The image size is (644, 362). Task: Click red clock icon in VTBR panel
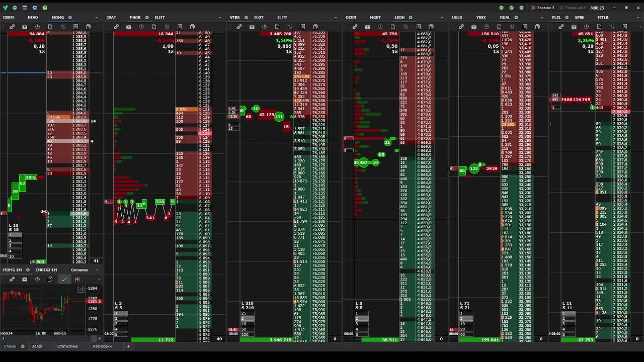[264, 27]
